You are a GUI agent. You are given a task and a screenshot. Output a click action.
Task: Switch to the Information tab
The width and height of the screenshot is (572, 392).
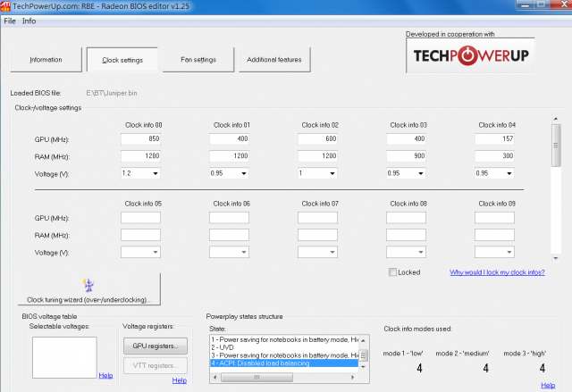click(46, 60)
